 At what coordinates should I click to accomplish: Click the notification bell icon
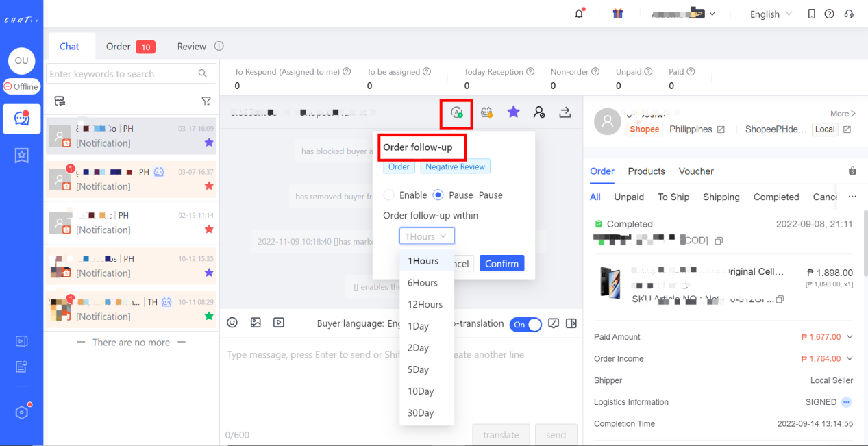578,13
